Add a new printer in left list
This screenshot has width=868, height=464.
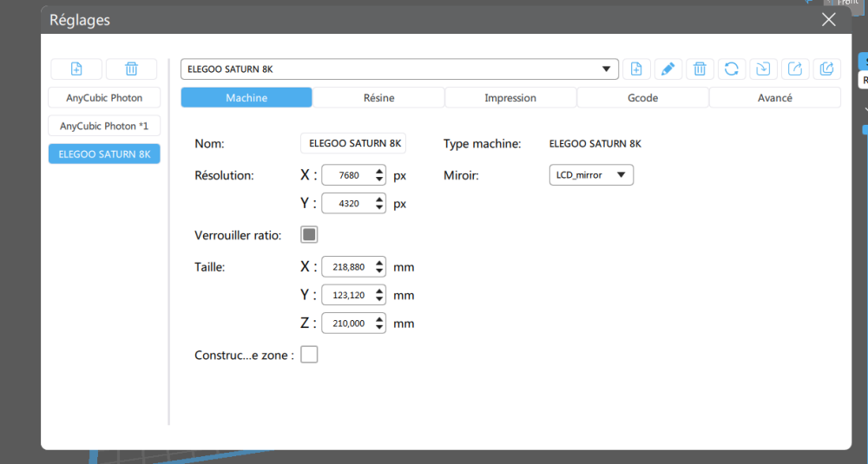(x=76, y=69)
